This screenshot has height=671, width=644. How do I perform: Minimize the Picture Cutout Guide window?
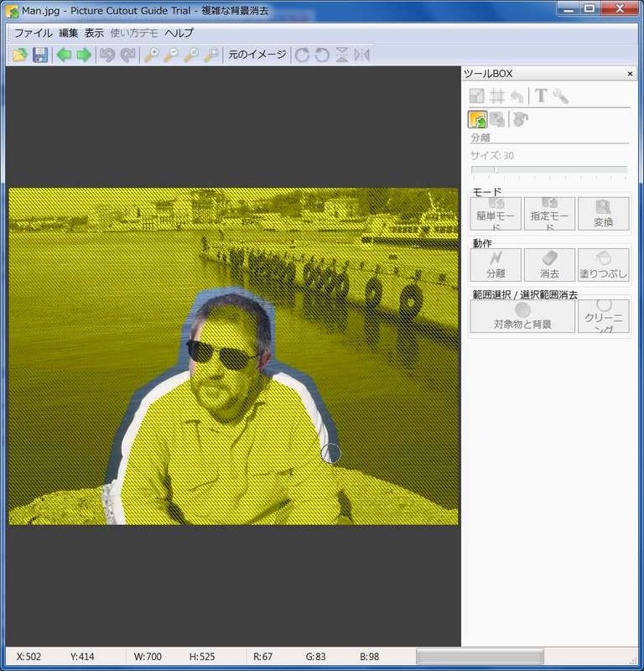click(569, 8)
